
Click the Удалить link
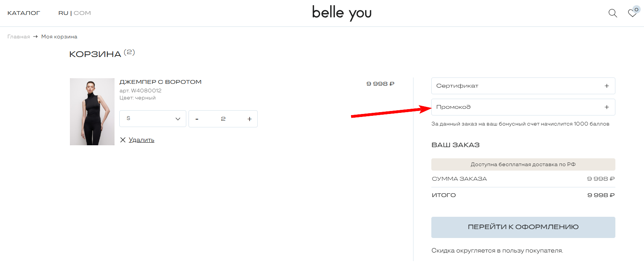click(141, 140)
